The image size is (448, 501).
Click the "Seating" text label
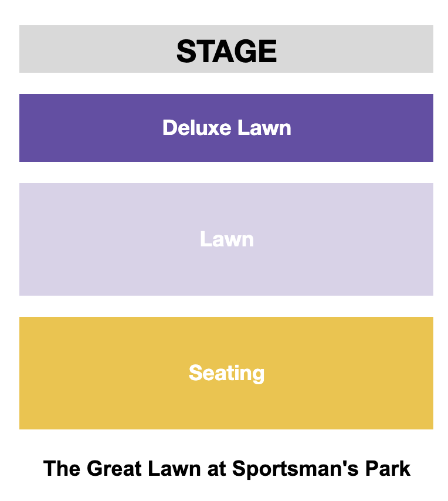(226, 373)
